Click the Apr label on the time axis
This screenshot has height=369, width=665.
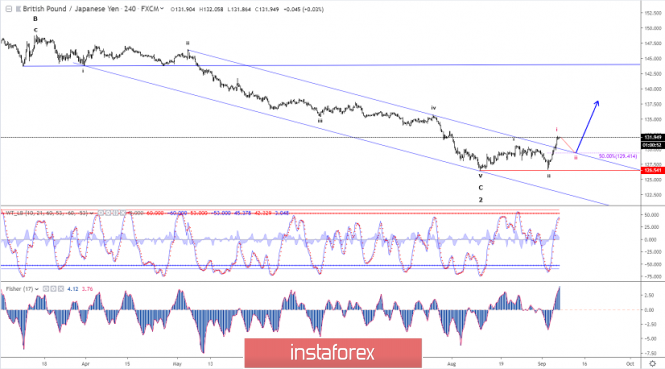85,364
